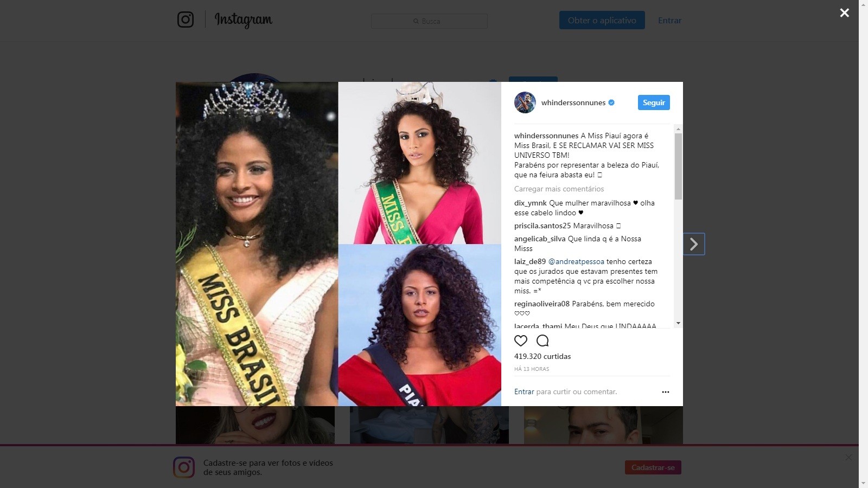Open the three-dots post options menu
Image resolution: width=868 pixels, height=488 pixels.
point(666,392)
